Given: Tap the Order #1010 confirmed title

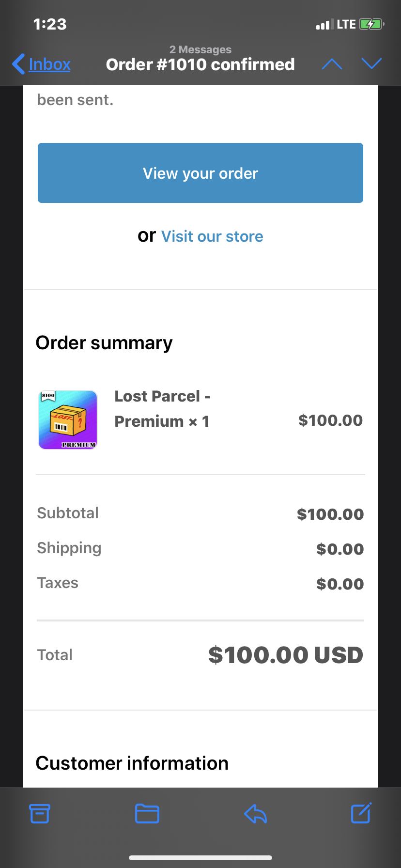Looking at the screenshot, I should 200,64.
